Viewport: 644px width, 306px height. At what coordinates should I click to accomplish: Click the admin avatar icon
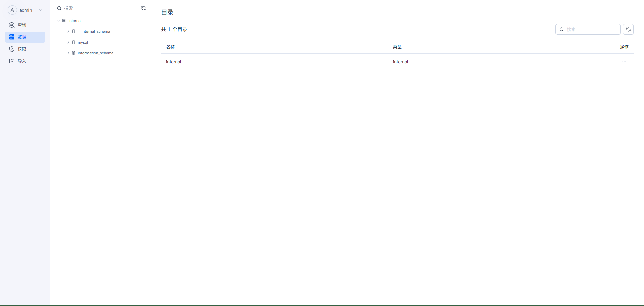[x=12, y=10]
